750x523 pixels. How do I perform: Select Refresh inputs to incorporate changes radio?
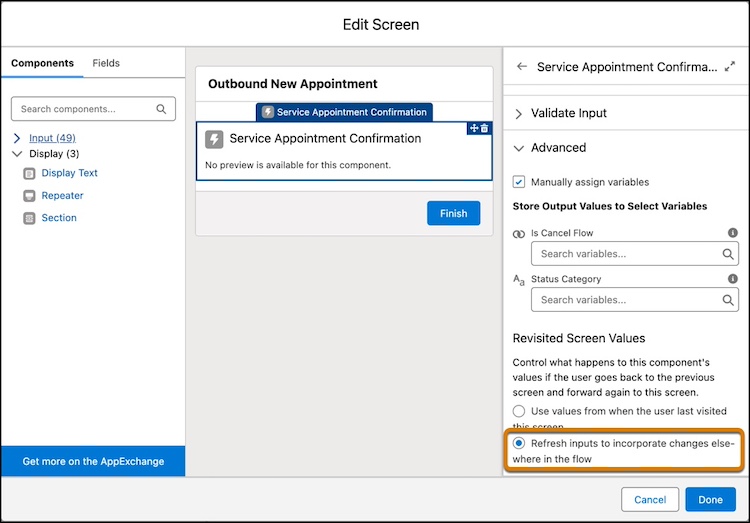point(518,443)
